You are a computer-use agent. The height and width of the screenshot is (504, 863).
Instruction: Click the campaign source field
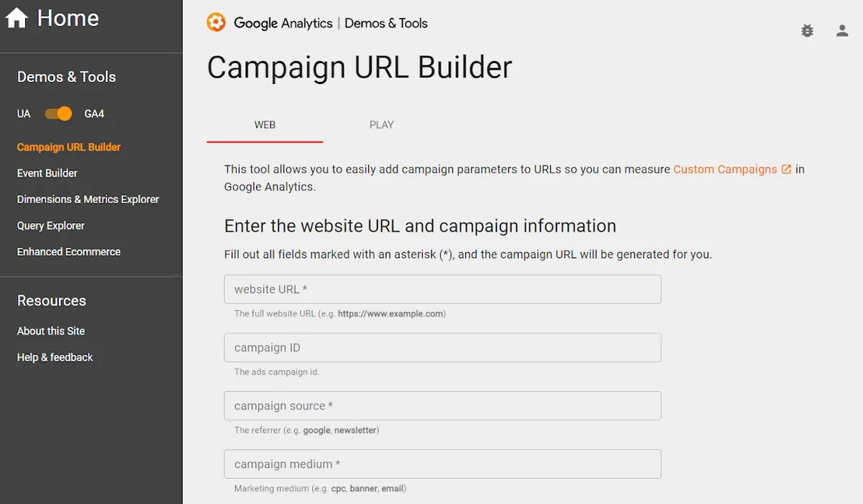(442, 406)
